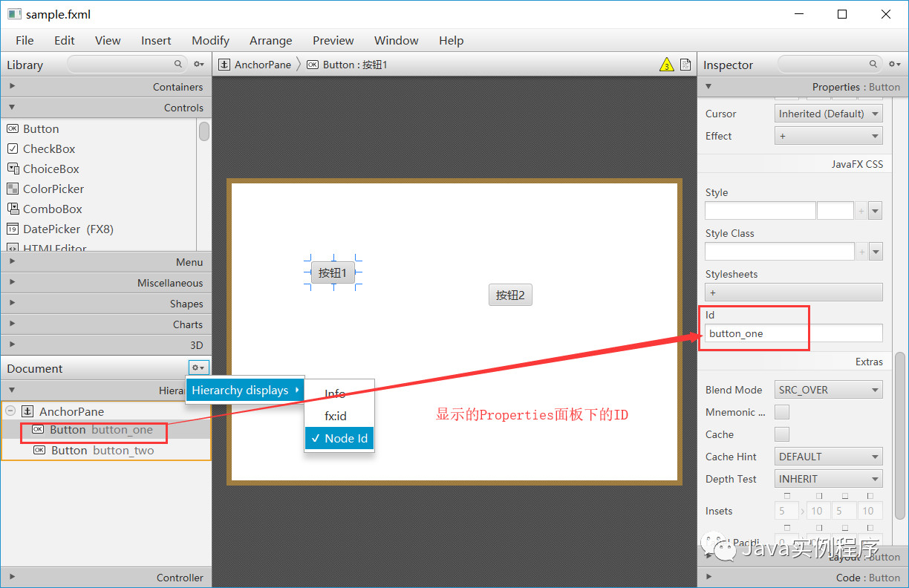The width and height of the screenshot is (909, 588).
Task: Collapse the AnchorPane node in Hierarchy
Action: tap(10, 411)
